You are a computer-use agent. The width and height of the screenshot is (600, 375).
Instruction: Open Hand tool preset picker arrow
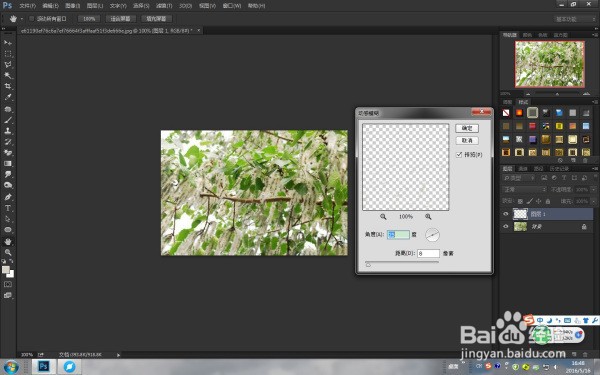[22, 18]
